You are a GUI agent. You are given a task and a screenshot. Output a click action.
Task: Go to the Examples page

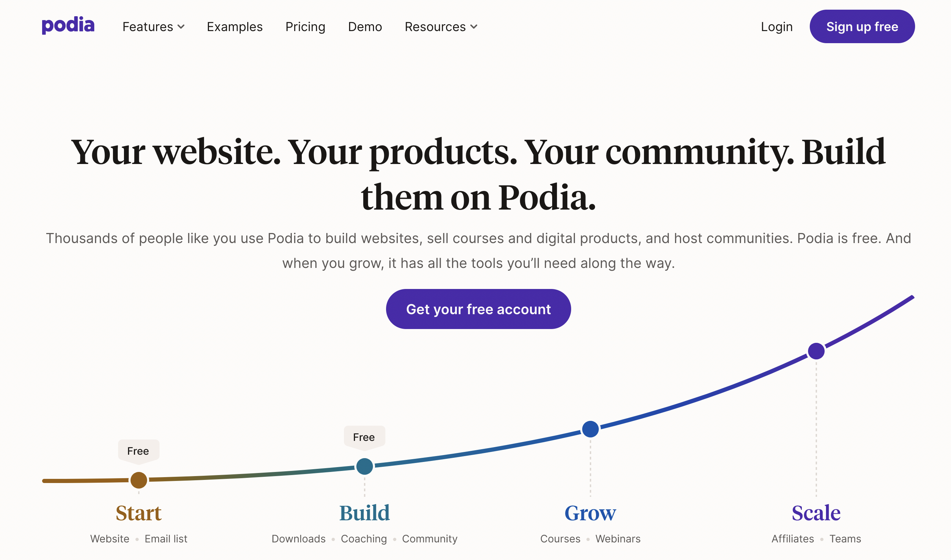click(x=235, y=27)
